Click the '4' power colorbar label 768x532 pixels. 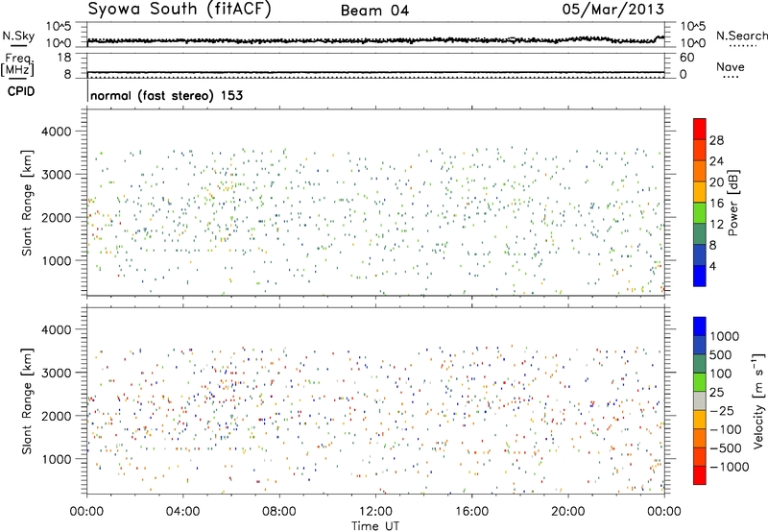[x=712, y=266]
